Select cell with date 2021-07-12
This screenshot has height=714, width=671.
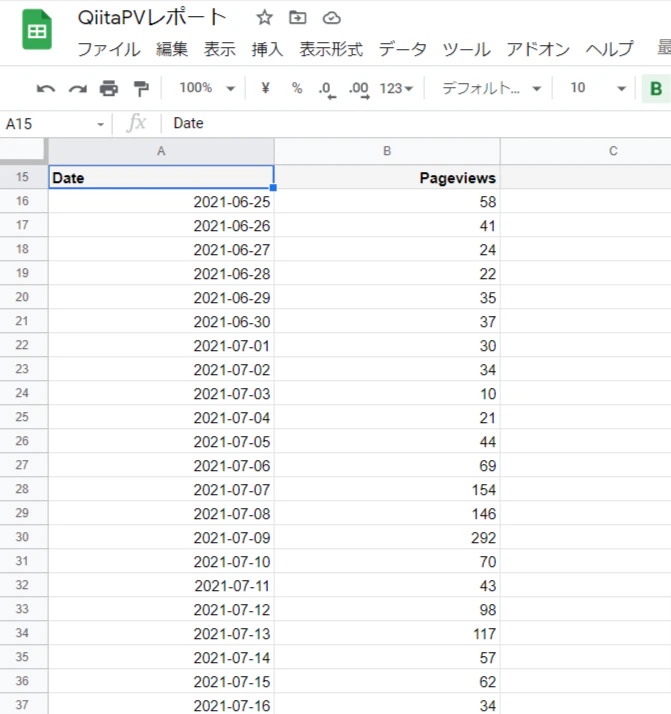(x=161, y=609)
